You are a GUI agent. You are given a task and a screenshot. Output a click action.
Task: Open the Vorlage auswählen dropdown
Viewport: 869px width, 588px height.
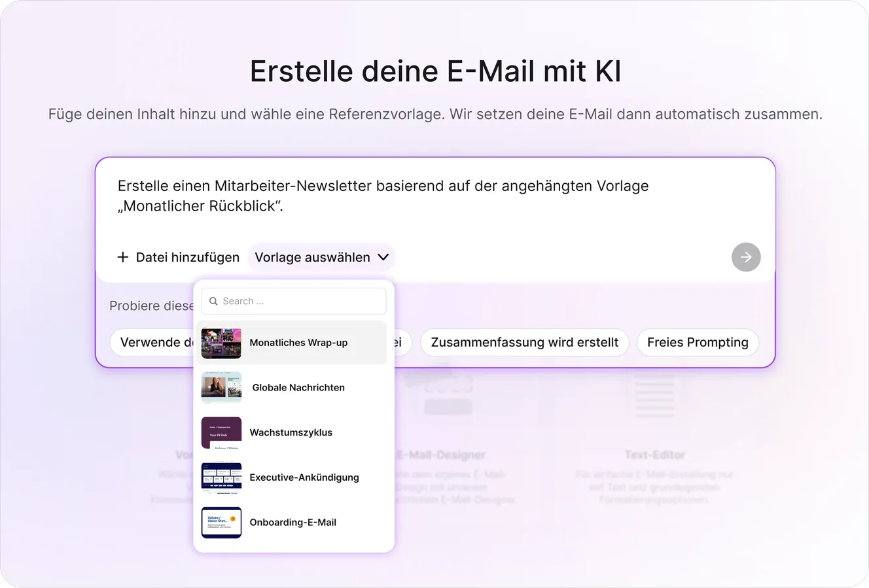[x=321, y=257]
